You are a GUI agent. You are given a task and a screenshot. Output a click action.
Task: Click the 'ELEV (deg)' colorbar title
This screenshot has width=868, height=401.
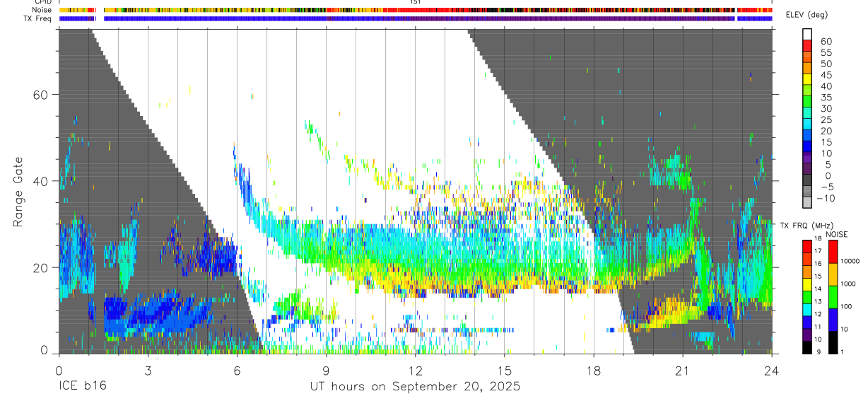click(x=807, y=15)
